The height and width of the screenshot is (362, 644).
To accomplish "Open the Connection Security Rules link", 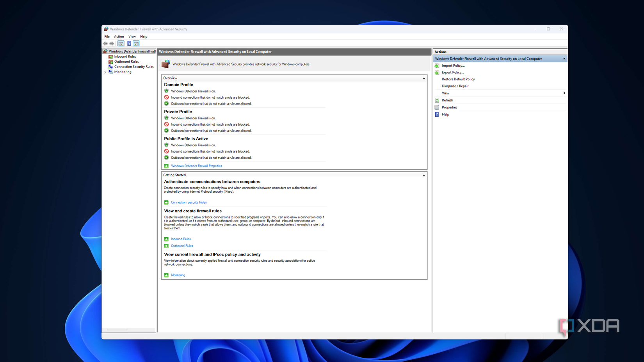I will [x=189, y=202].
